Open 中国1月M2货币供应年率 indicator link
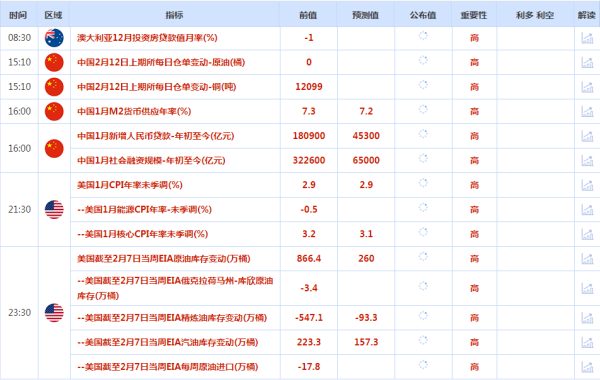 tap(134, 111)
